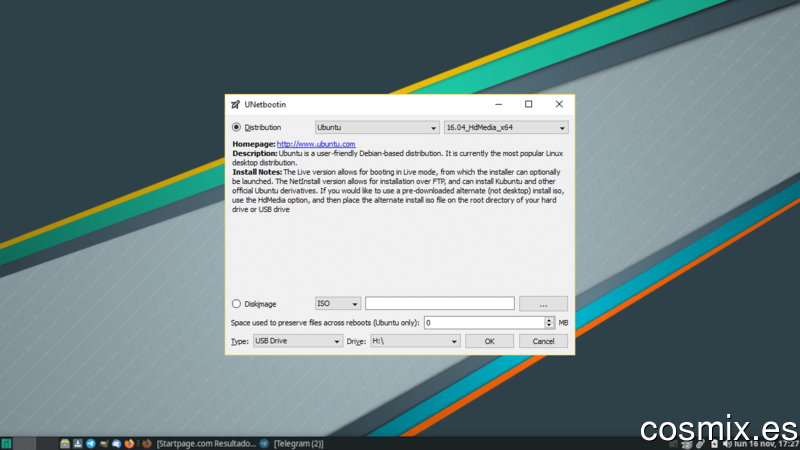Open the Ubuntu distribution dropdown
Image resolution: width=800 pixels, height=450 pixels.
(377, 128)
